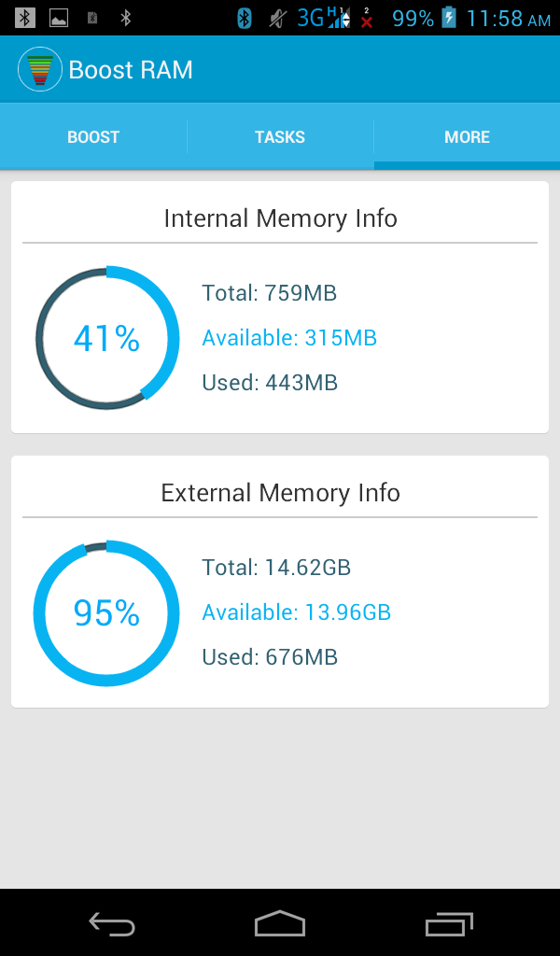Tap the 11:58 AM clock in status bar

508,18
